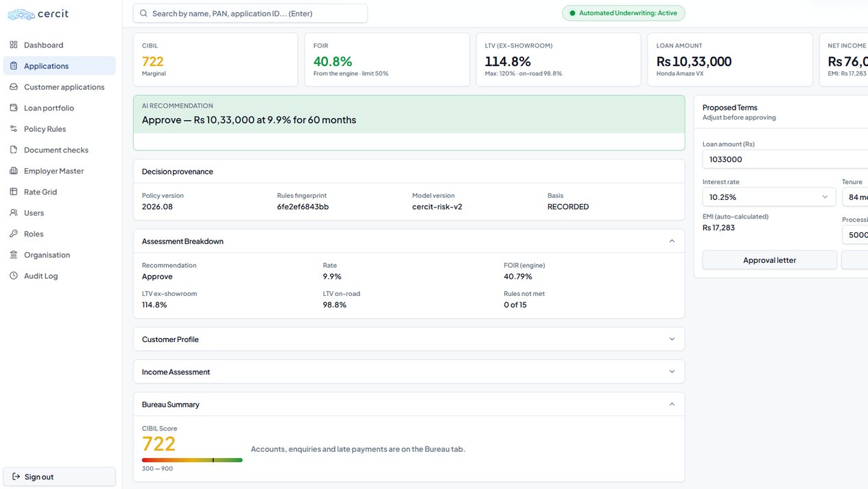Click the Proposed Terms heading

point(729,107)
